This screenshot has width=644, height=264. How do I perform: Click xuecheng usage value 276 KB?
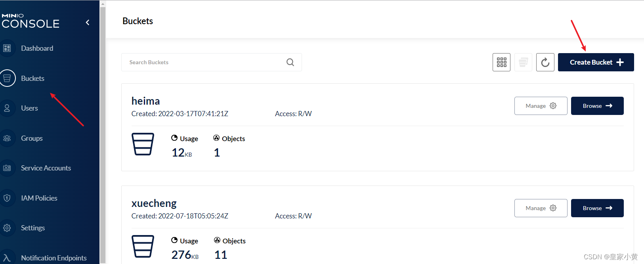185,255
